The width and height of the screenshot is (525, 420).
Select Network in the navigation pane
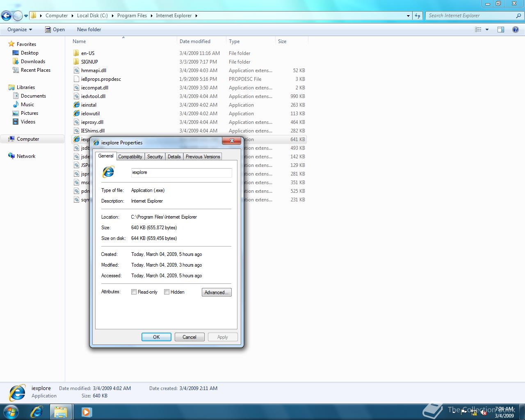pos(26,156)
